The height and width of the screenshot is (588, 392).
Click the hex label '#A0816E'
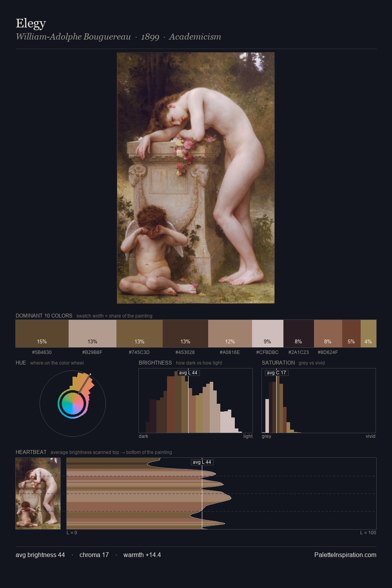(230, 352)
